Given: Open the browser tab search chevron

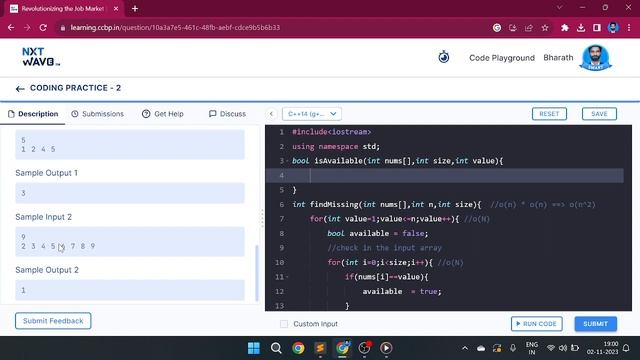Looking at the screenshot, I should [560, 8].
